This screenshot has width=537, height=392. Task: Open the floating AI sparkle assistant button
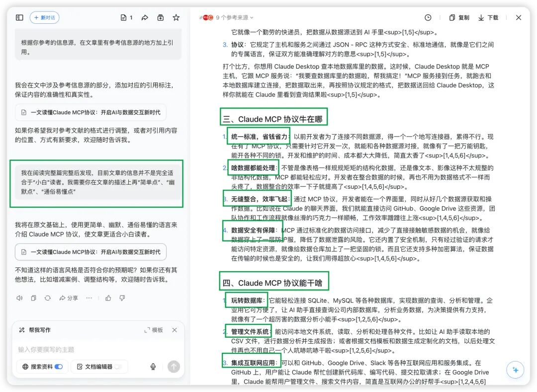pyautogui.click(x=515, y=370)
